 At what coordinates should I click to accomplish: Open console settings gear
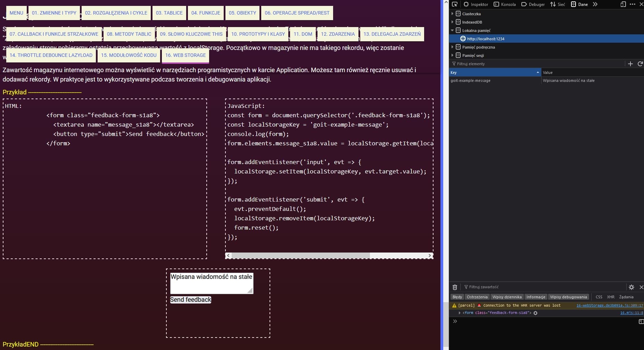(631, 287)
